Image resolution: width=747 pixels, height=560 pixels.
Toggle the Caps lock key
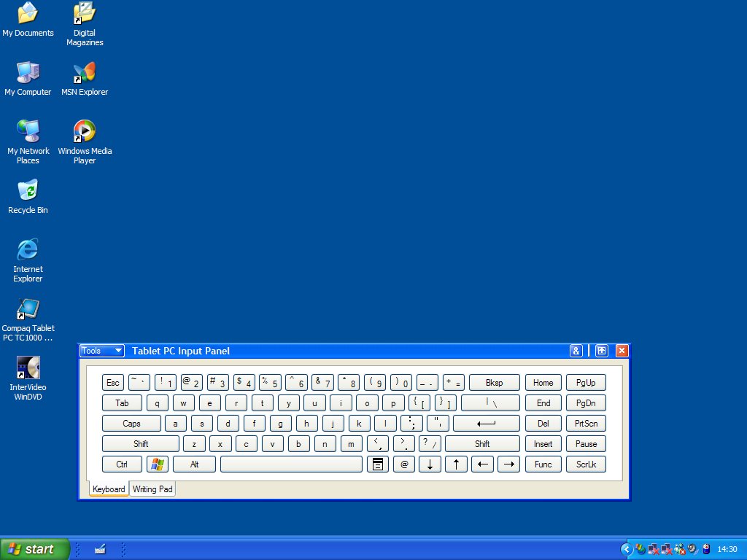point(131,424)
